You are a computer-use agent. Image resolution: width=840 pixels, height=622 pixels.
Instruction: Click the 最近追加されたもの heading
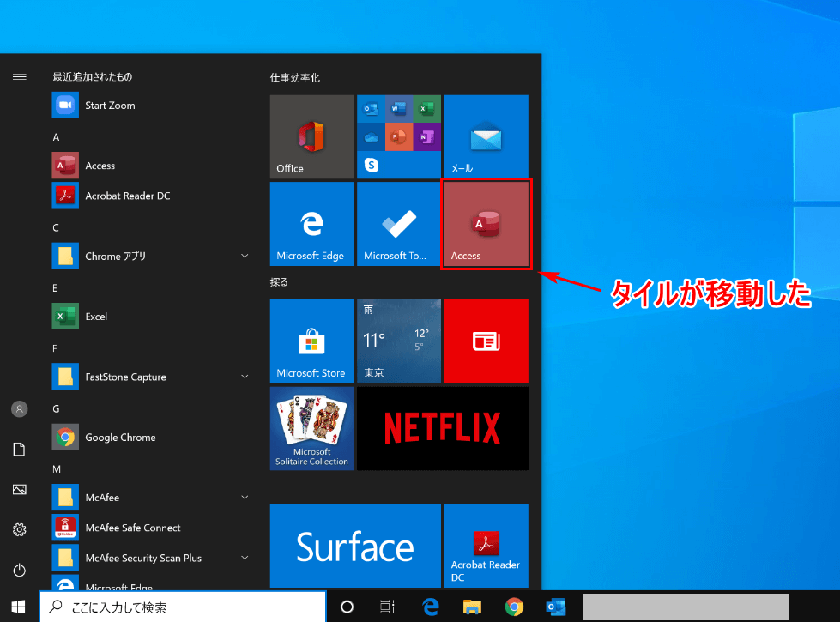tap(92, 76)
